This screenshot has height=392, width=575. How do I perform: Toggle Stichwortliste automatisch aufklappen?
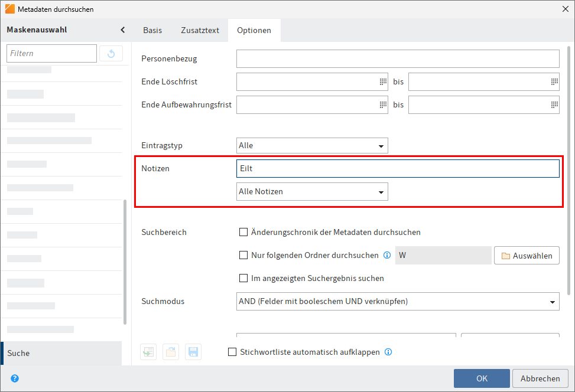pos(232,351)
